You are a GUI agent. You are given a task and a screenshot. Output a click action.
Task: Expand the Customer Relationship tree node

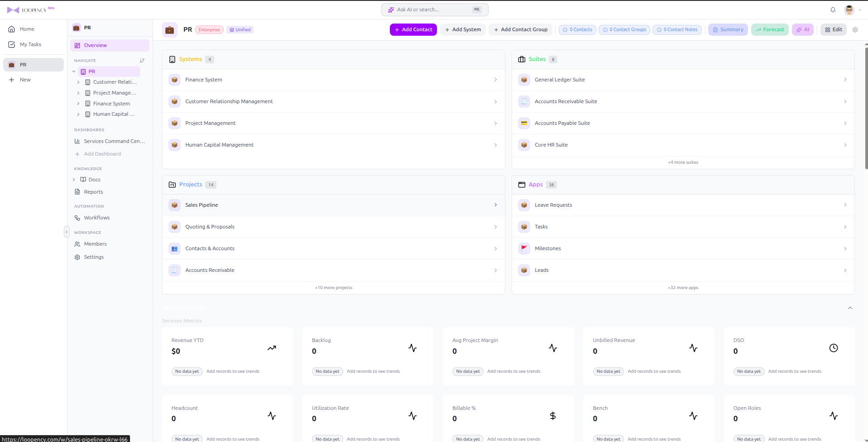click(x=79, y=82)
